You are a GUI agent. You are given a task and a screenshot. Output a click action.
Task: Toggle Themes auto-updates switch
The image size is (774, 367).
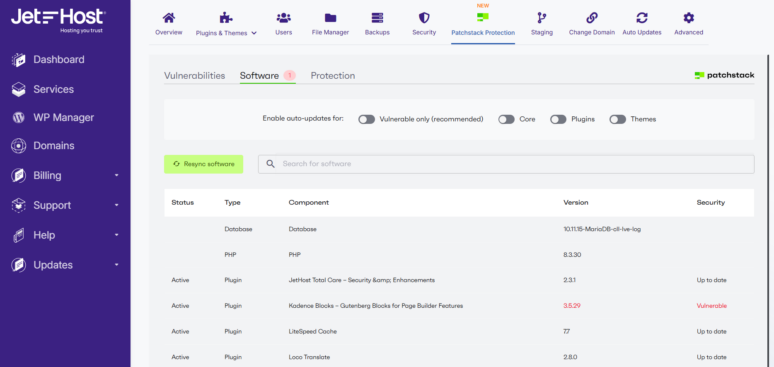618,120
